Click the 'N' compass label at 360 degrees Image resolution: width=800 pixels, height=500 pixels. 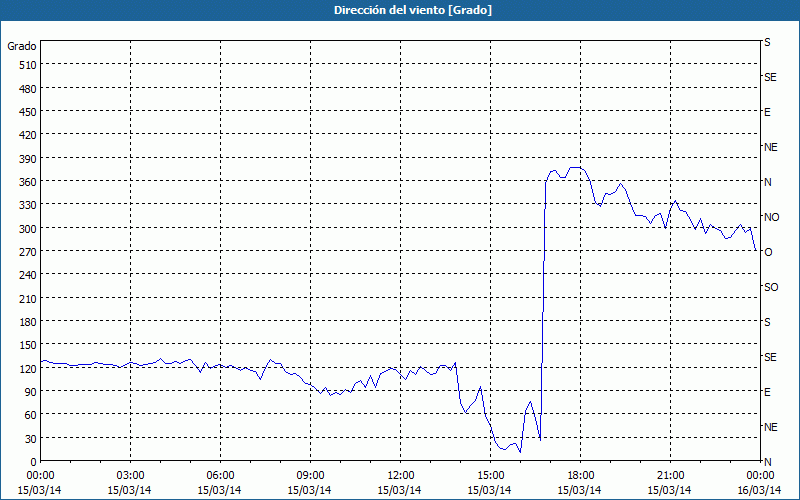tap(767, 182)
